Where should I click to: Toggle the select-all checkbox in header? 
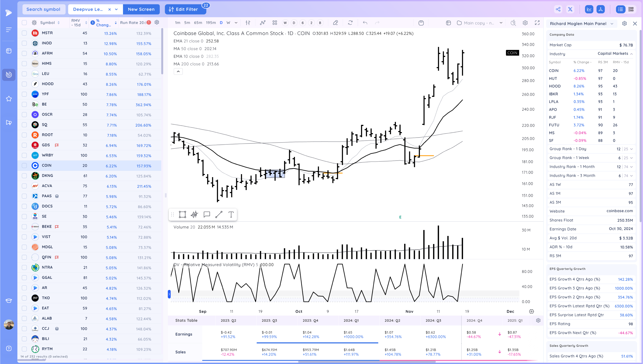24,22
